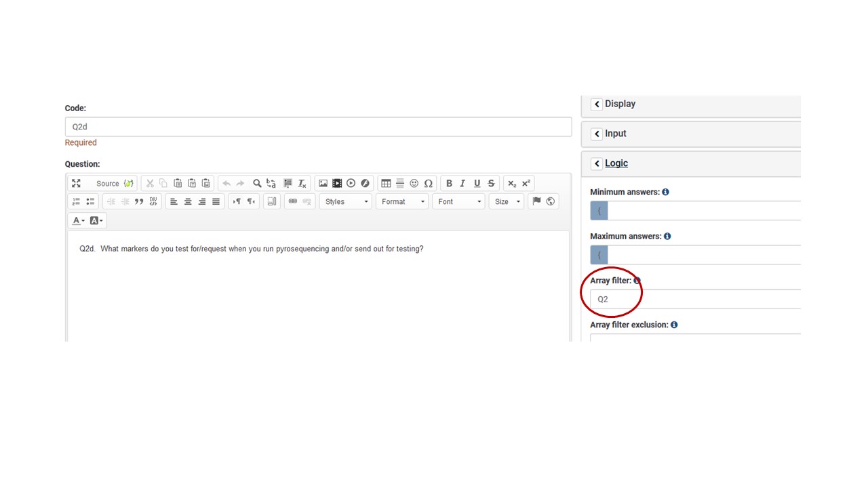This screenshot has height=488, width=868.
Task: Redo the last edit
Action: [241, 184]
